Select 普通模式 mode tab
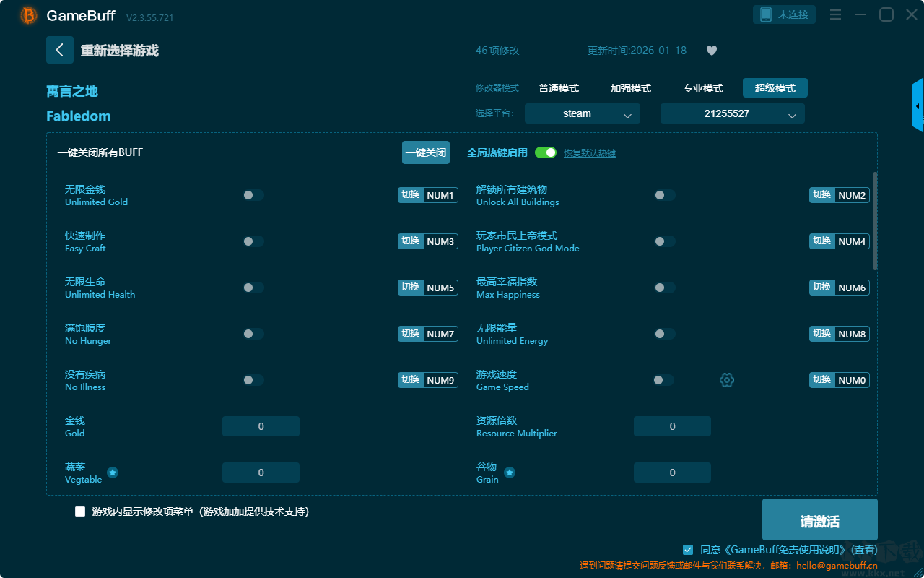 click(559, 88)
